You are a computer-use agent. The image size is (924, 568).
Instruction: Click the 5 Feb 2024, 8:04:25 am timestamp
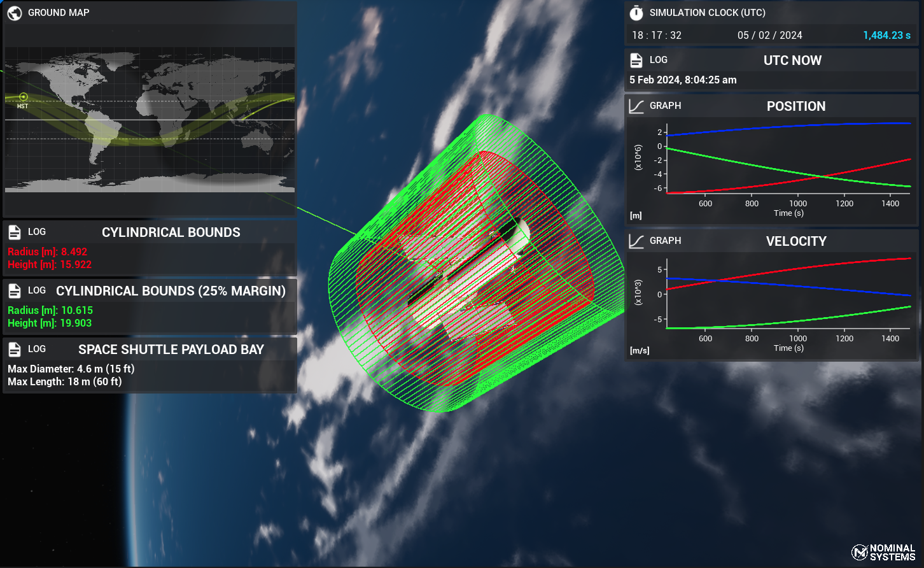(x=683, y=80)
